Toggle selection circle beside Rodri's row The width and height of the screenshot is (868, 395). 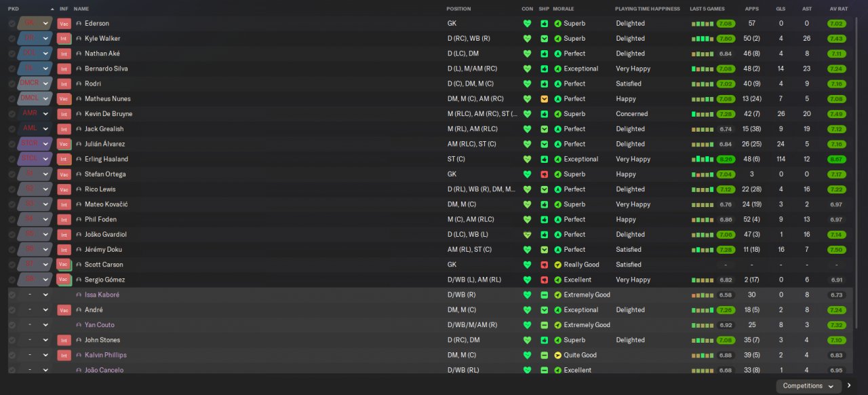coord(12,83)
